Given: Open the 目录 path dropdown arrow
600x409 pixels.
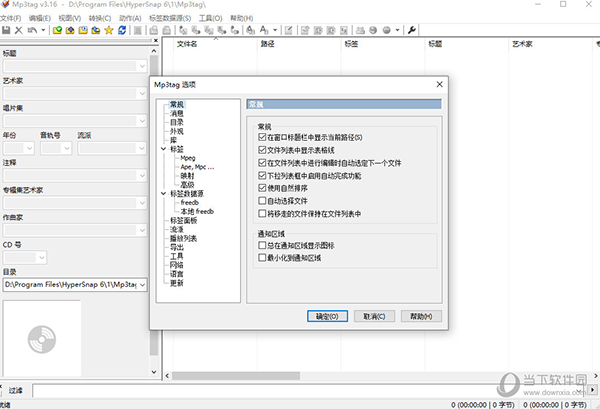Looking at the screenshot, I should [x=142, y=285].
